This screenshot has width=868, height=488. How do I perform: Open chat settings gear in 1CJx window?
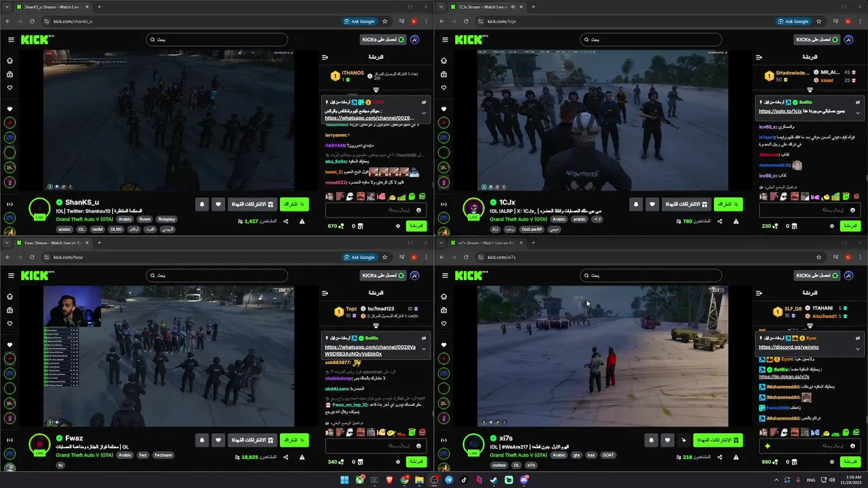click(x=832, y=226)
